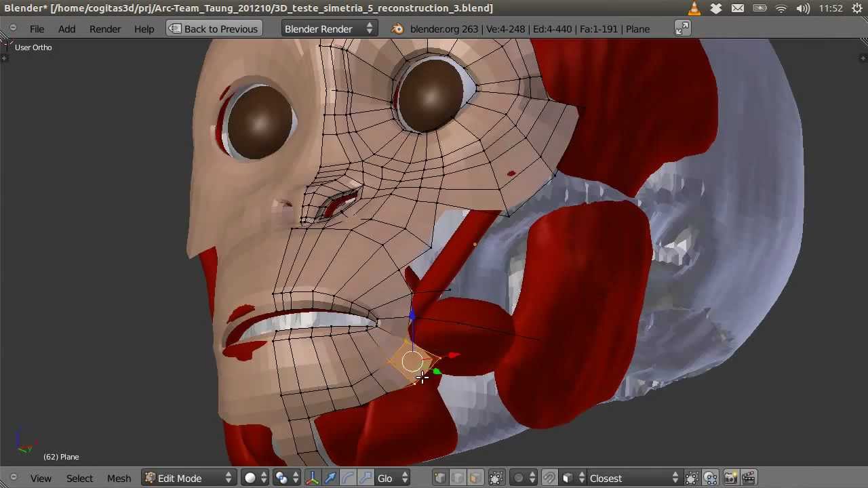868x488 pixels.
Task: Click the Blender logo icon
Action: 397,28
